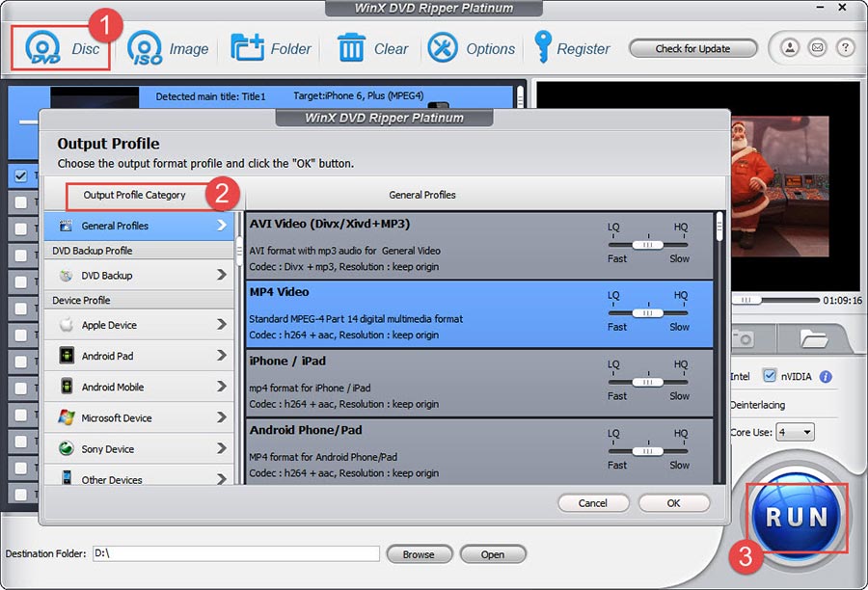This screenshot has height=590, width=868.
Task: Click the Destination Folder path field
Action: point(236,553)
